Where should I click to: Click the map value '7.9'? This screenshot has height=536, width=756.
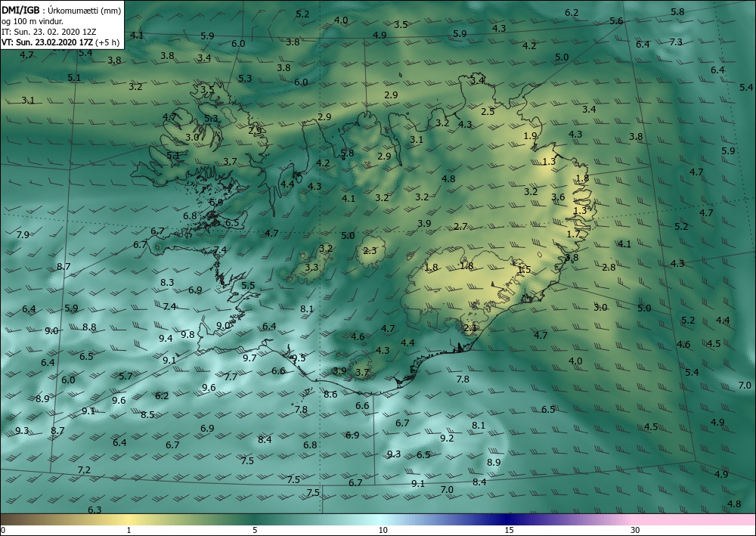click(23, 235)
